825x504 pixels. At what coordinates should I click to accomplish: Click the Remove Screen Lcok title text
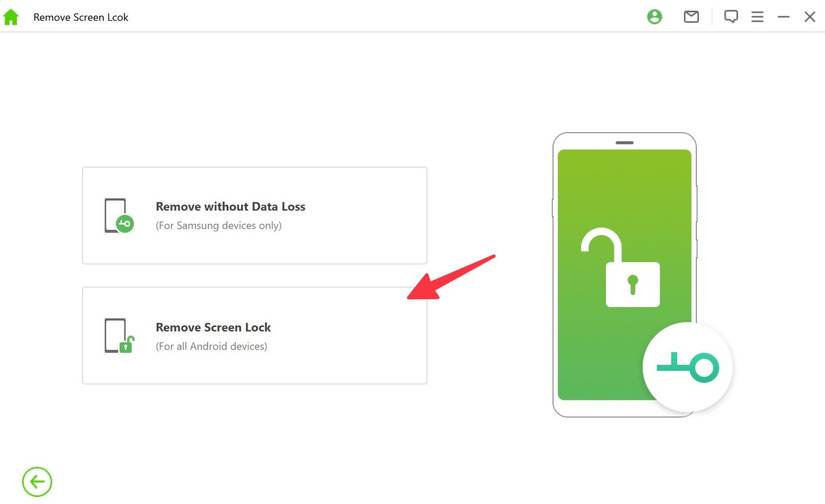[x=81, y=17]
